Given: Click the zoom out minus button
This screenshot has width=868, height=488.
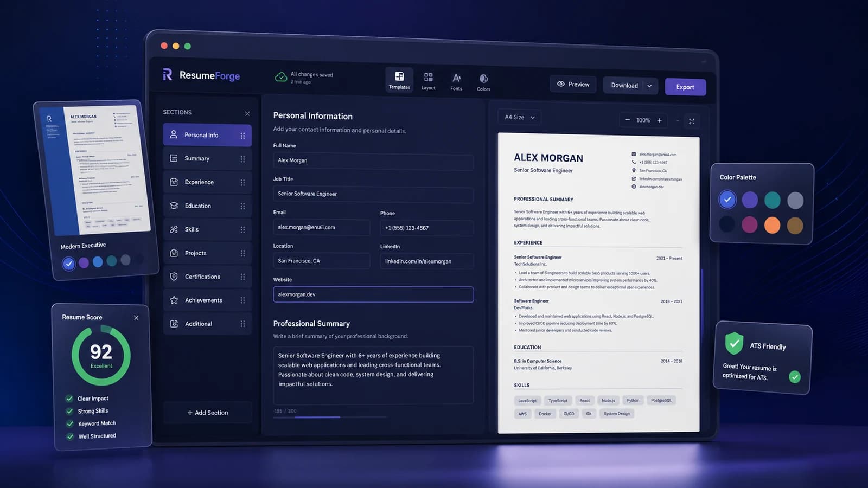Looking at the screenshot, I should click(x=627, y=120).
